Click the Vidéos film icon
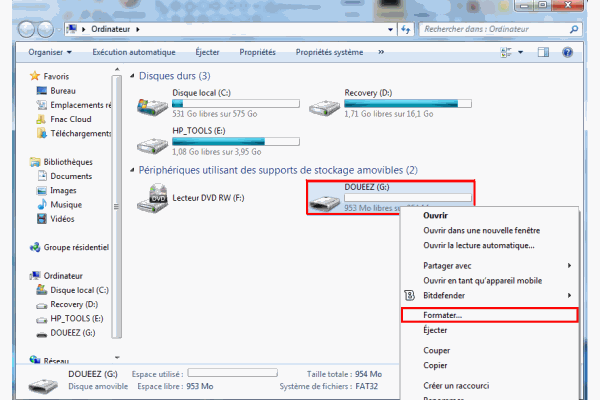The image size is (600, 400). coord(41,219)
